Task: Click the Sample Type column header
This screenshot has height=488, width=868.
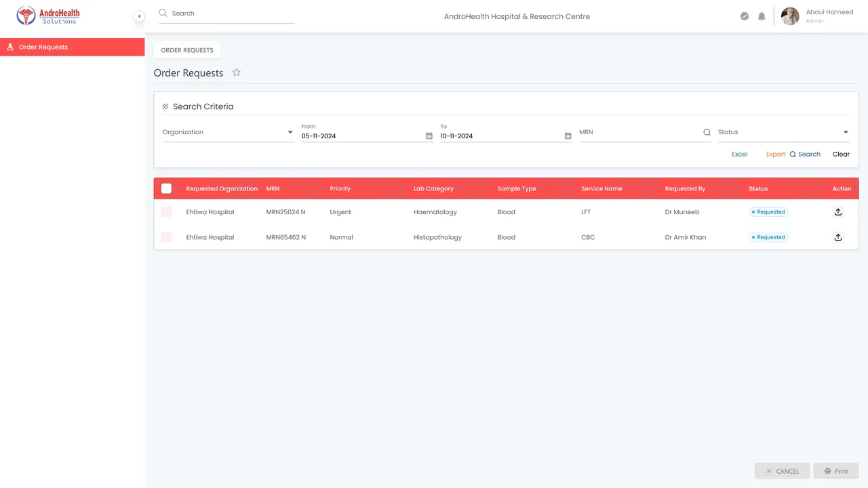Action: pos(517,189)
